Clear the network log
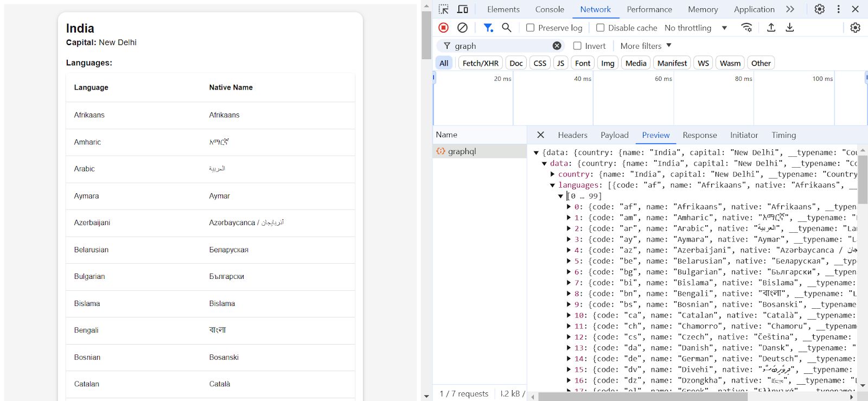The width and height of the screenshot is (868, 401). coord(462,28)
